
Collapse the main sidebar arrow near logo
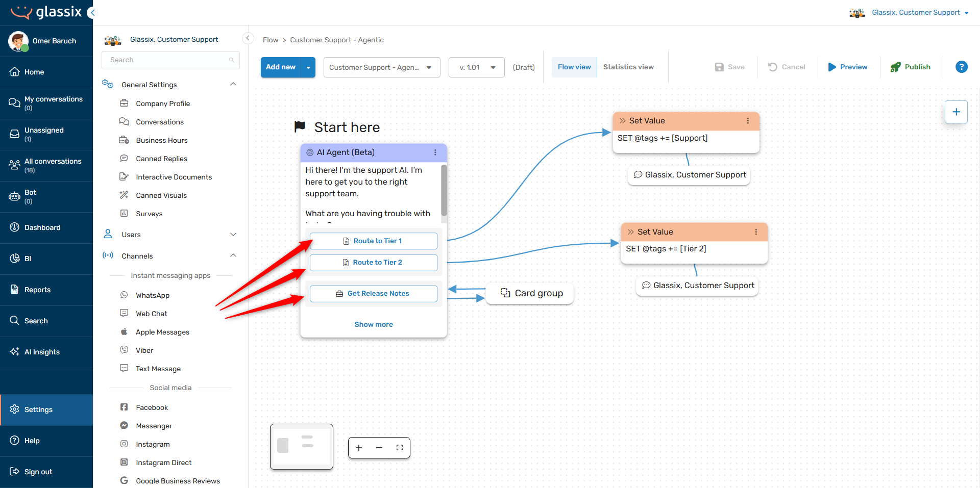click(91, 12)
